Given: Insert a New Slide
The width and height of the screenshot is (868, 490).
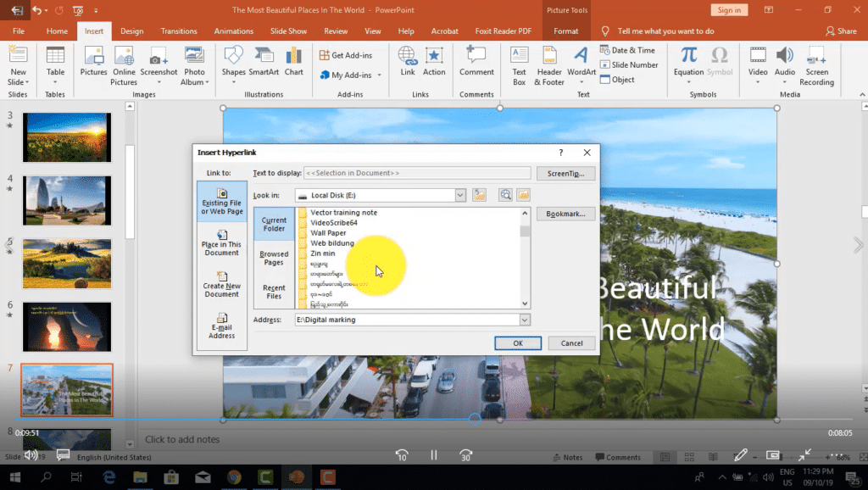Looking at the screenshot, I should 18,66.
